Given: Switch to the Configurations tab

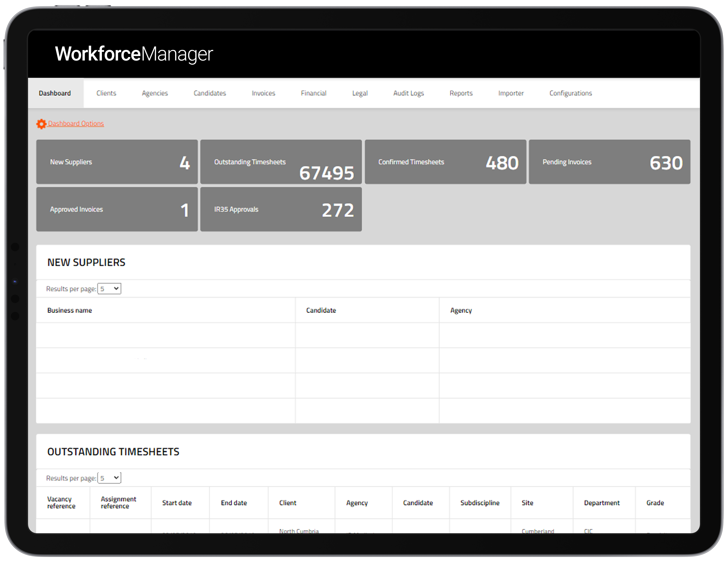Looking at the screenshot, I should click(x=570, y=93).
